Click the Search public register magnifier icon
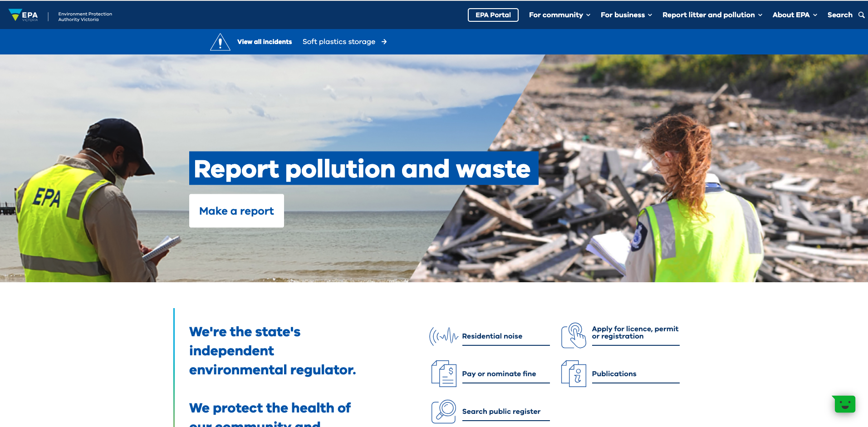Image resolution: width=868 pixels, height=427 pixels. coord(443,411)
